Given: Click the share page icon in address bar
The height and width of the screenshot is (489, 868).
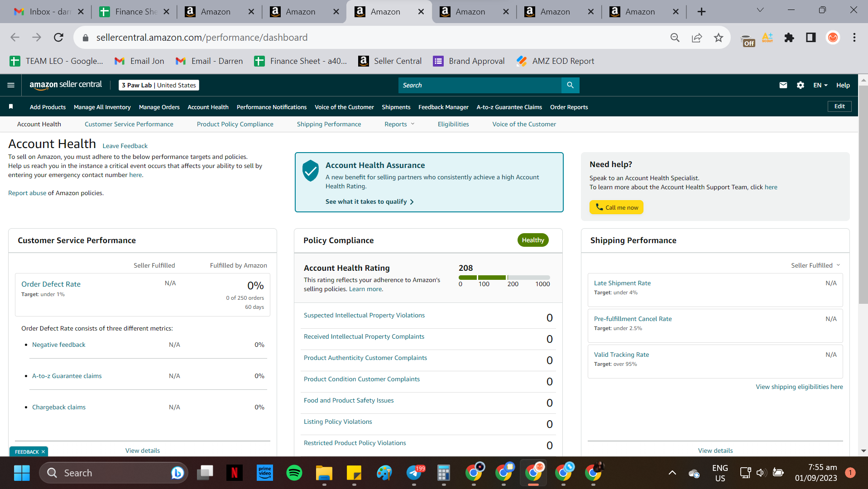Looking at the screenshot, I should tap(696, 38).
